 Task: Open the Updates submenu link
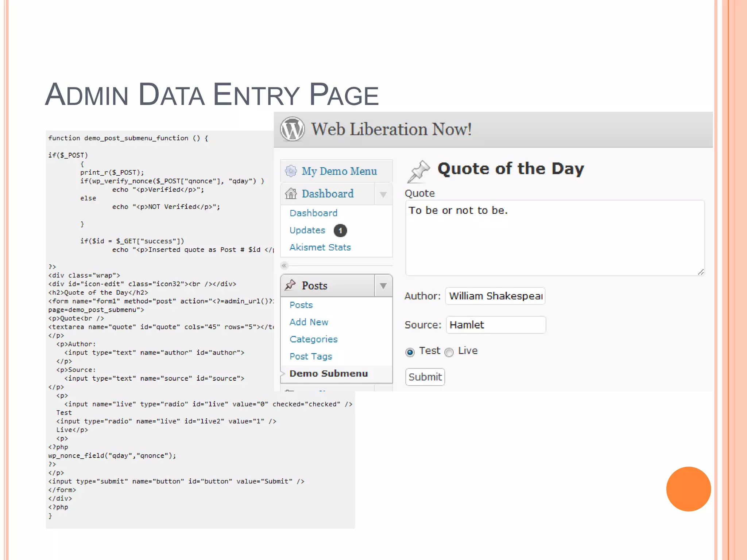pos(307,230)
